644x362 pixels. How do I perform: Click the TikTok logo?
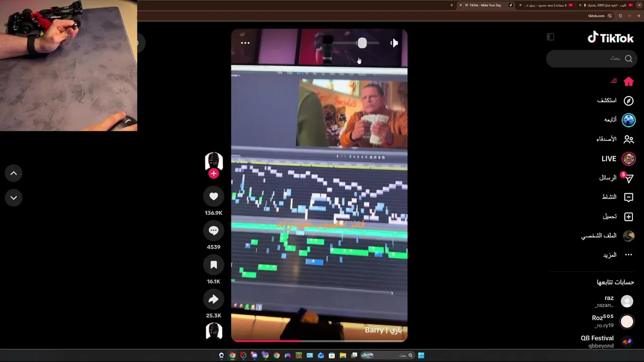tap(611, 38)
